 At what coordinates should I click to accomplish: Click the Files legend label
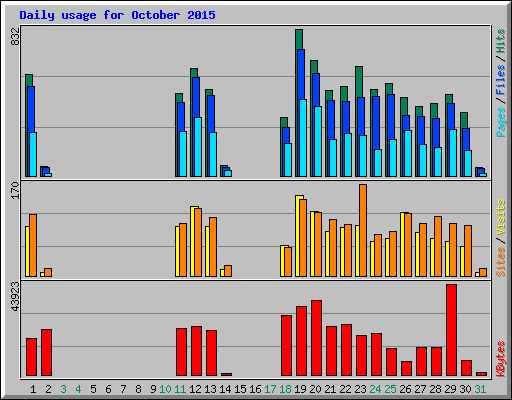501,80
